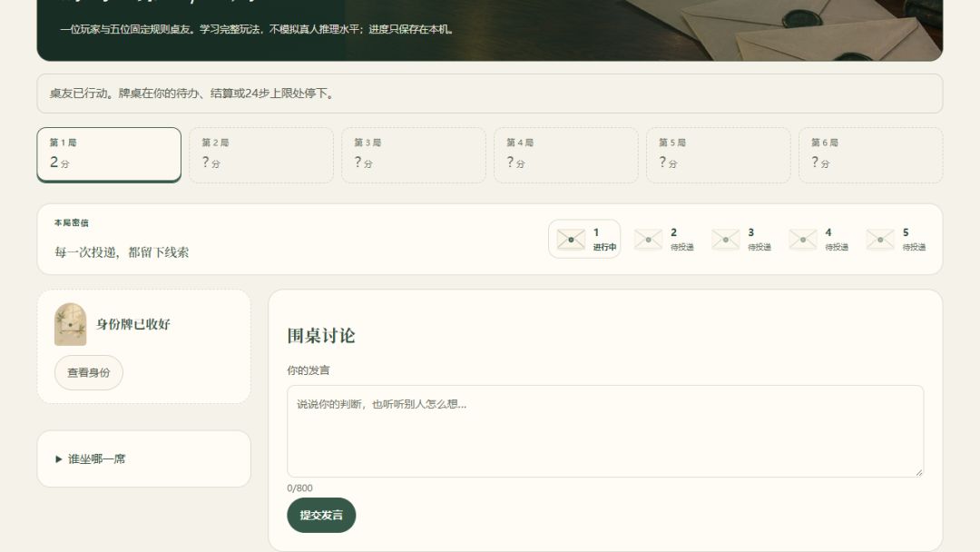This screenshot has width=980, height=552.
Task: Click the 进行中 status under delivery 1
Action: tap(604, 247)
